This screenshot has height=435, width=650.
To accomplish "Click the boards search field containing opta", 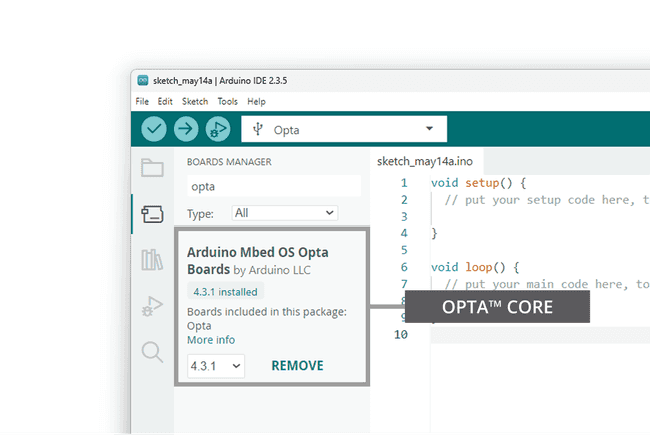I will click(273, 187).
